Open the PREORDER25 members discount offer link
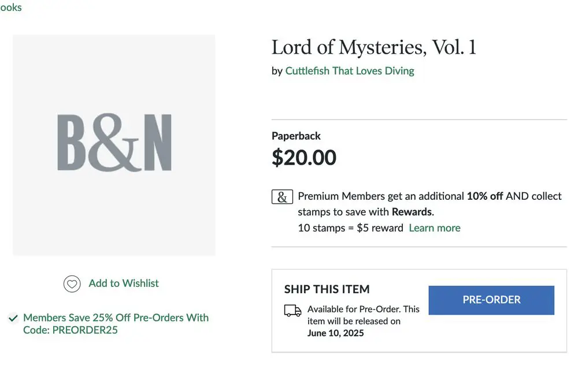Image resolution: width=578 pixels, height=392 pixels. 116,324
